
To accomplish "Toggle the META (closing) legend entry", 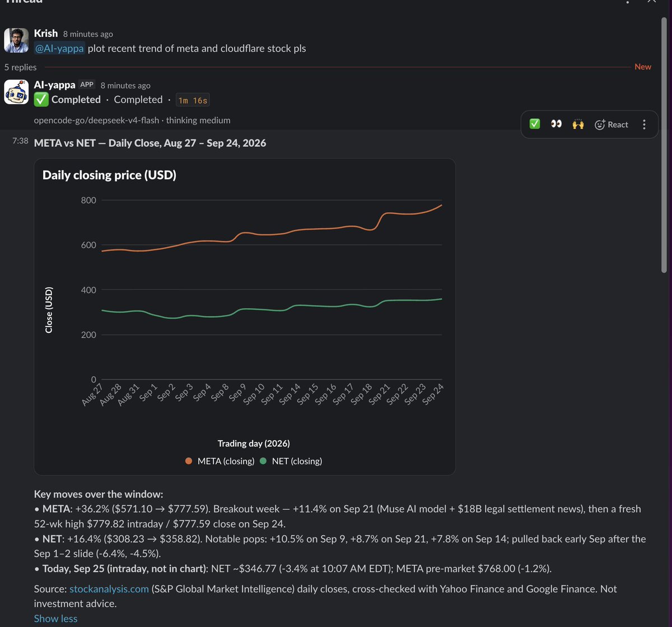I will coord(220,461).
